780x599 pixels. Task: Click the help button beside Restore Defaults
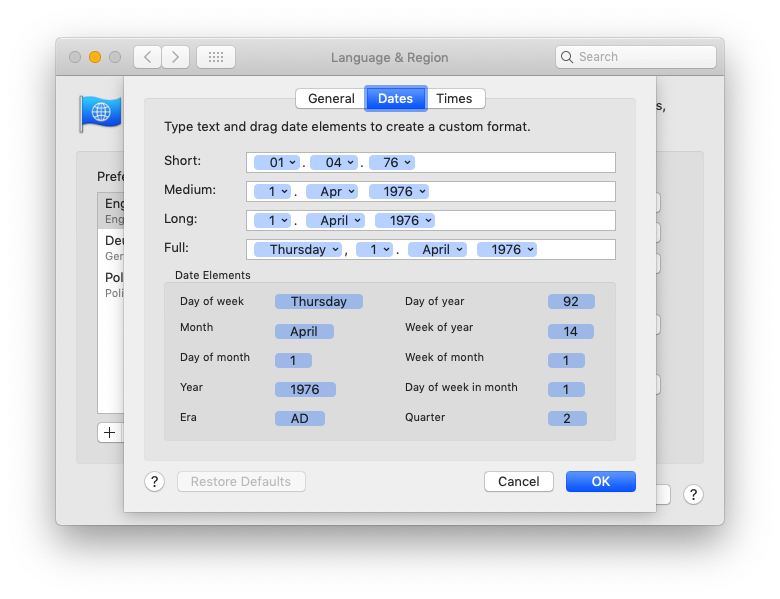pos(154,482)
